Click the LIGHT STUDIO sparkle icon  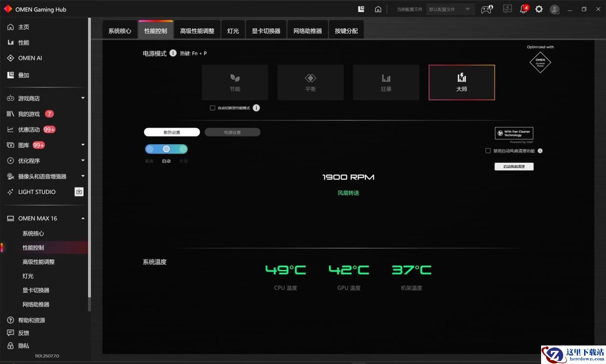pos(11,192)
